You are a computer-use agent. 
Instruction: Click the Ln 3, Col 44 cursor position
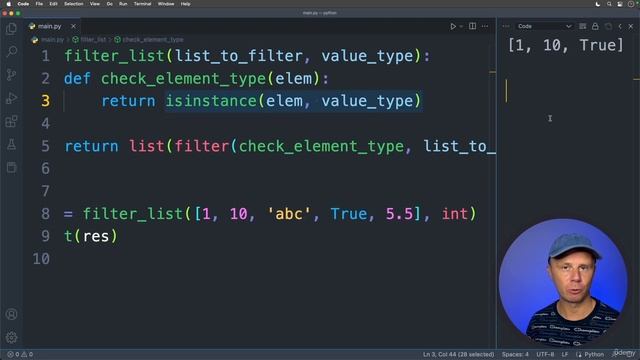(x=458, y=354)
